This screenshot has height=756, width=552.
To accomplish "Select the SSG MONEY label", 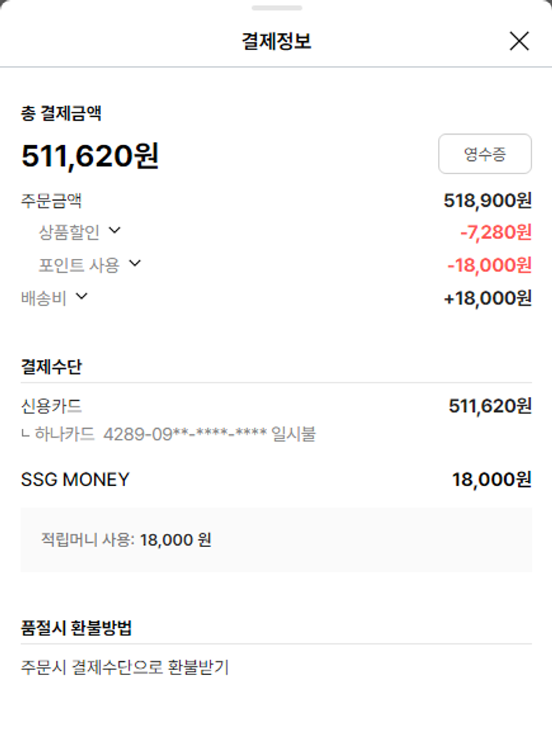I will pos(75,480).
